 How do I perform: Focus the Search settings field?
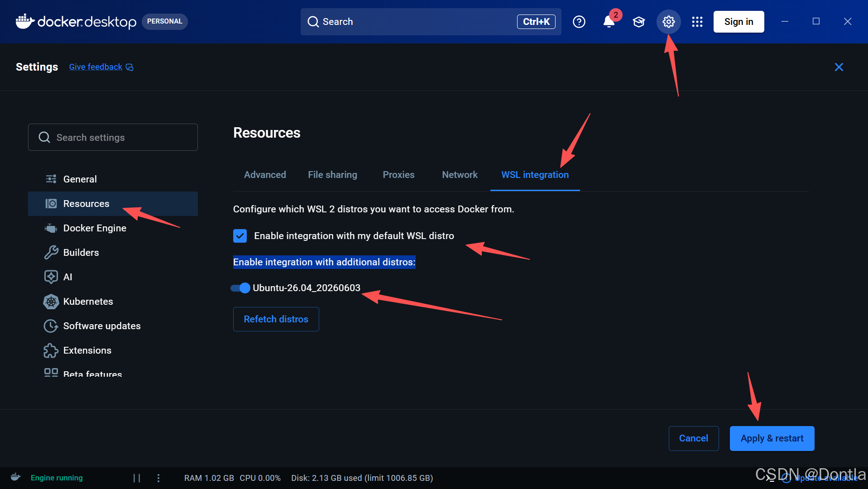pyautogui.click(x=113, y=137)
